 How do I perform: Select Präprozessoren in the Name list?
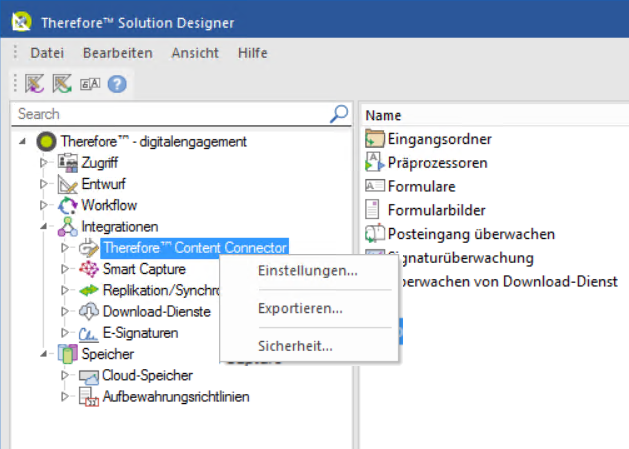(437, 163)
